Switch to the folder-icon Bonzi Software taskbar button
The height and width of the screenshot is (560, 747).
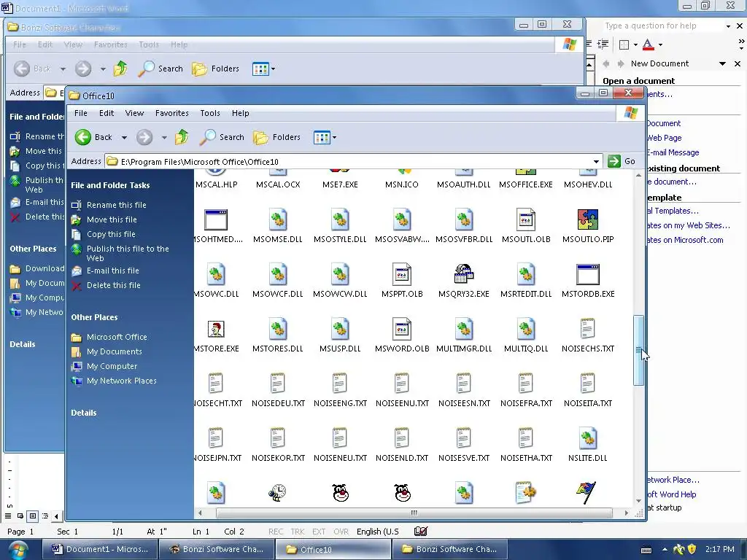(x=449, y=549)
